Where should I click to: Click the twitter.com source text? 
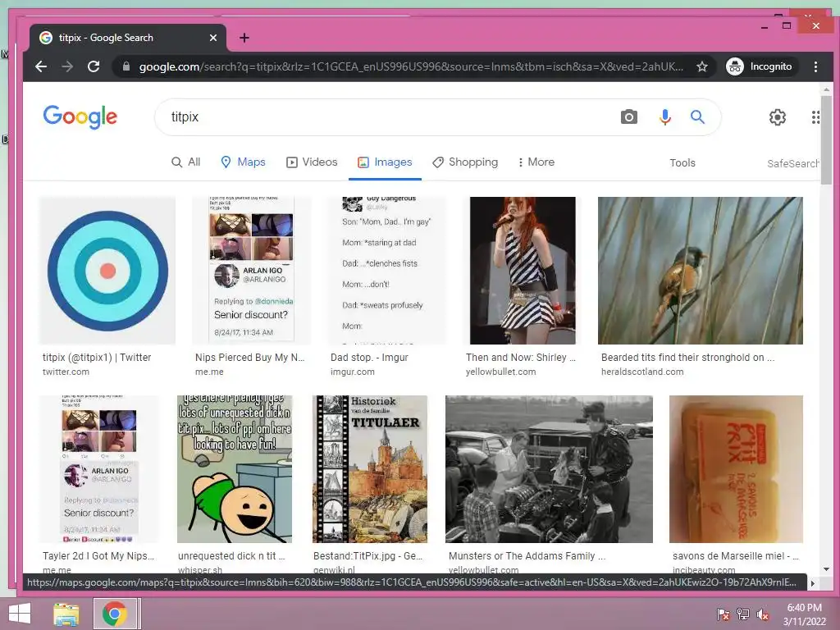click(x=66, y=372)
